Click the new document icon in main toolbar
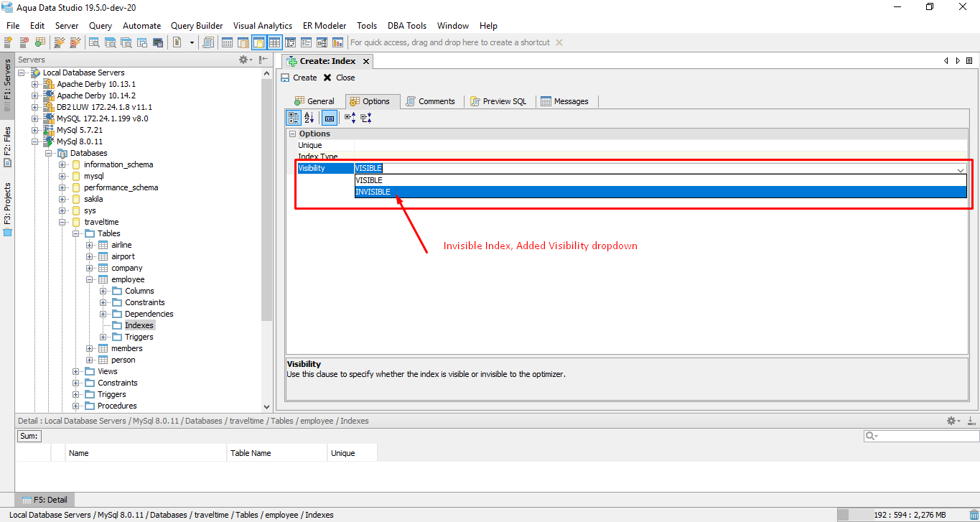 [177, 42]
